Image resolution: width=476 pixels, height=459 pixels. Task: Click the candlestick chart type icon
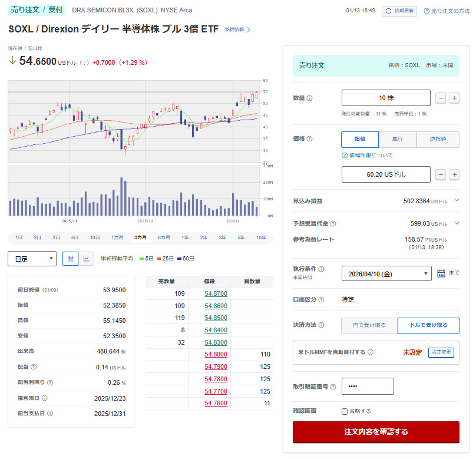pos(70,259)
